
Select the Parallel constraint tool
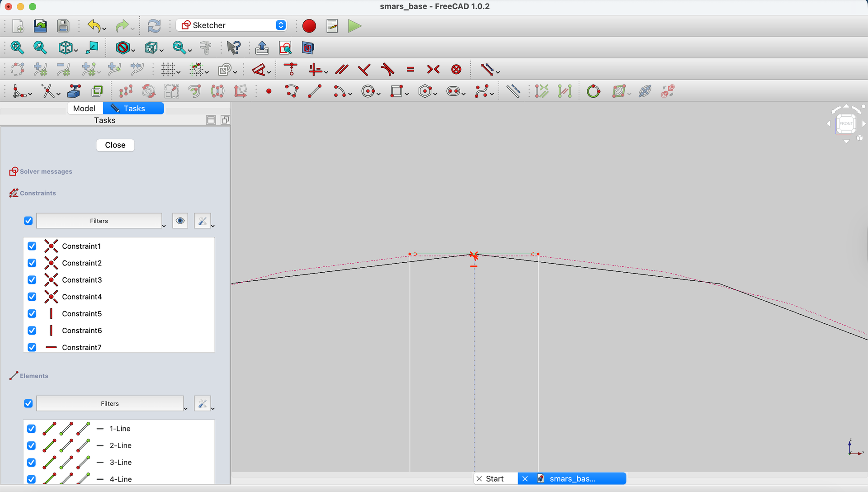point(342,69)
